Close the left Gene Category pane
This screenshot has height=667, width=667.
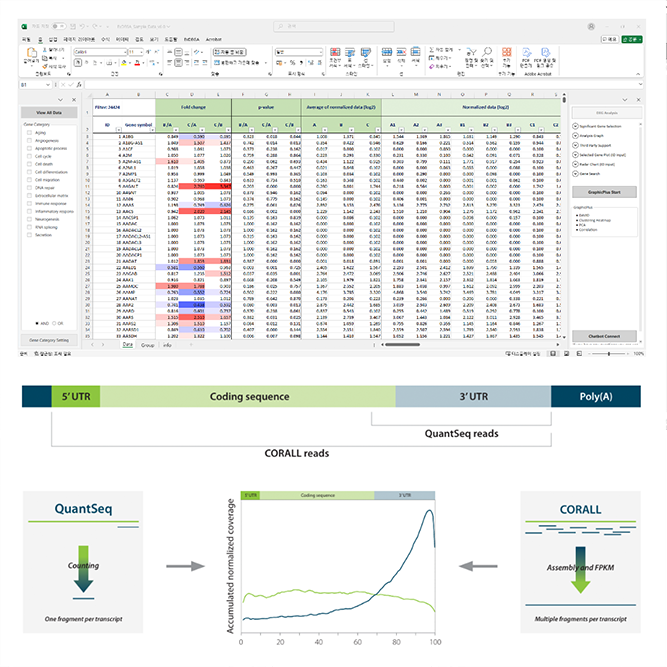pos(74,100)
